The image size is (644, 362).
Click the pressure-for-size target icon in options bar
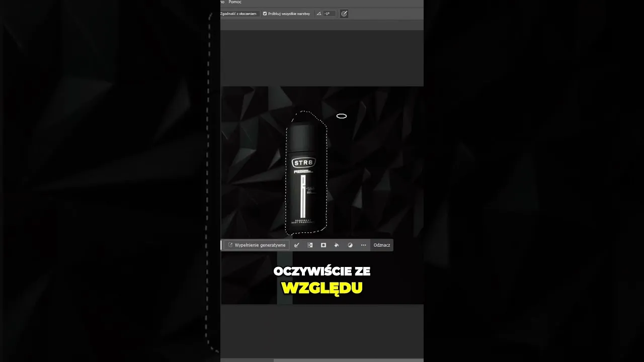tap(344, 14)
